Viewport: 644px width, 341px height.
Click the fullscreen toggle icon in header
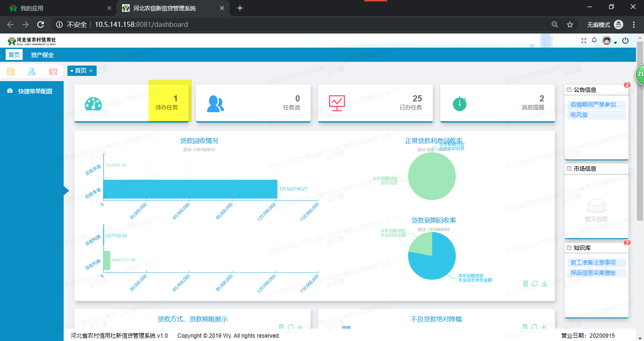(584, 41)
